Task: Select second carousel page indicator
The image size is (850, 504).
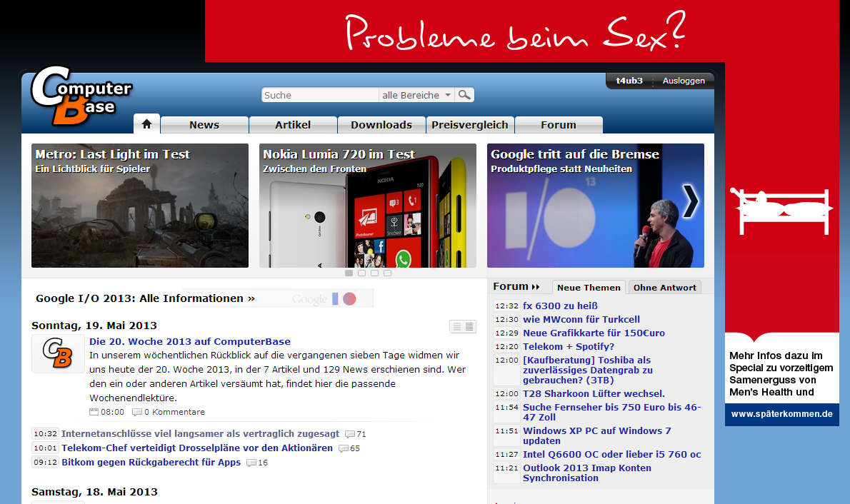Action: (x=361, y=273)
